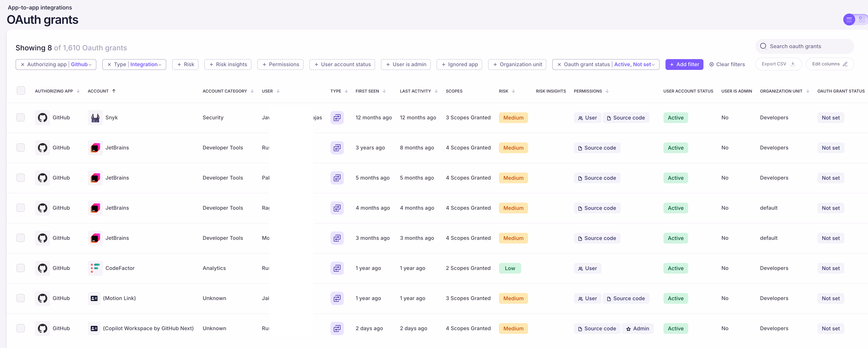
Task: Click integration type icon in 3 years ago row
Action: [337, 148]
